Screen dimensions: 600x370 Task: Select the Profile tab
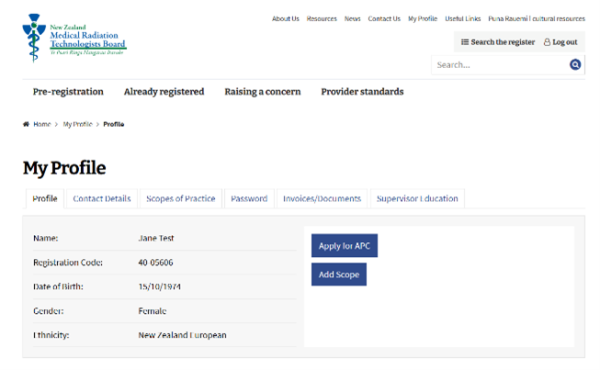(45, 199)
